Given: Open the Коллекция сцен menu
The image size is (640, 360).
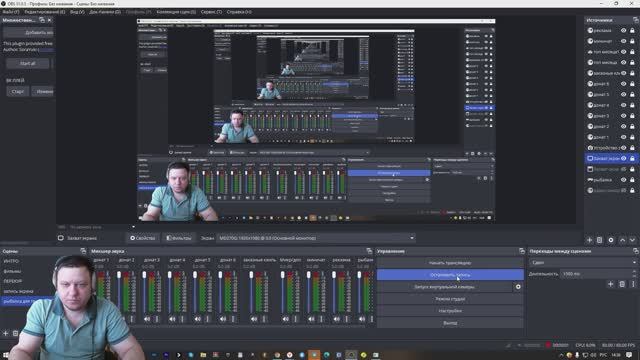Looking at the screenshot, I should tap(176, 12).
